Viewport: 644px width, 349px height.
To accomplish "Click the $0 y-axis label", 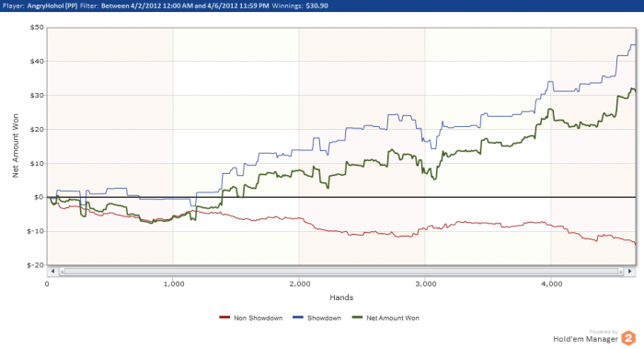I will 39,197.
